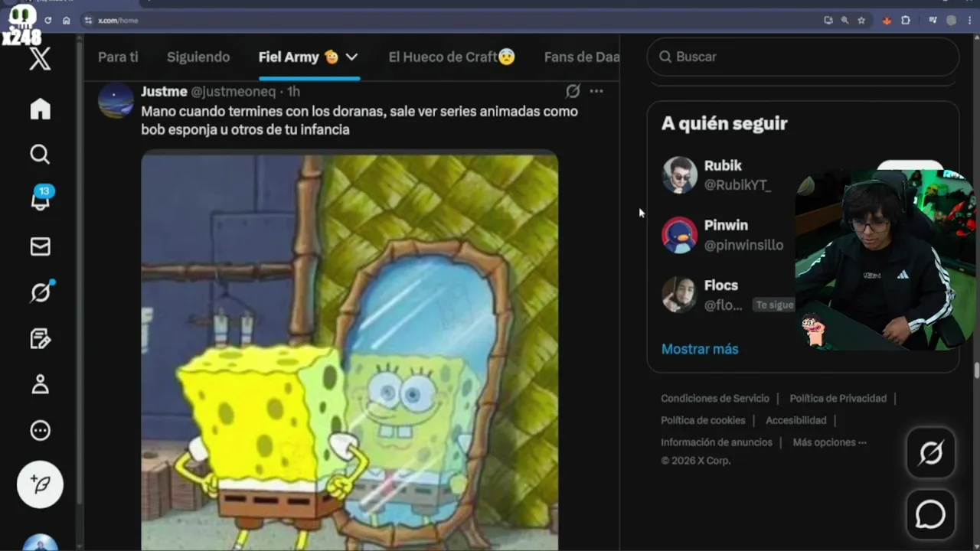980x551 pixels.
Task: Click Justme's profile avatar on the post
Action: click(x=116, y=100)
